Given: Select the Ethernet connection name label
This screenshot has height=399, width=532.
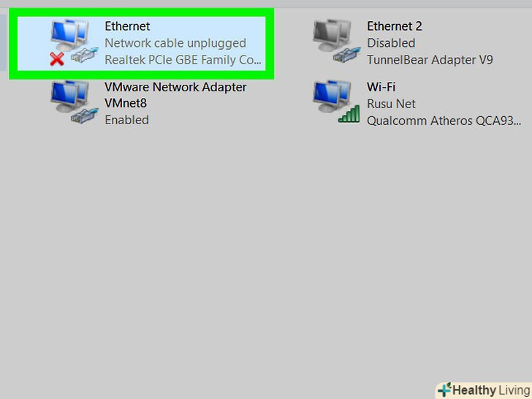Looking at the screenshot, I should [x=127, y=26].
